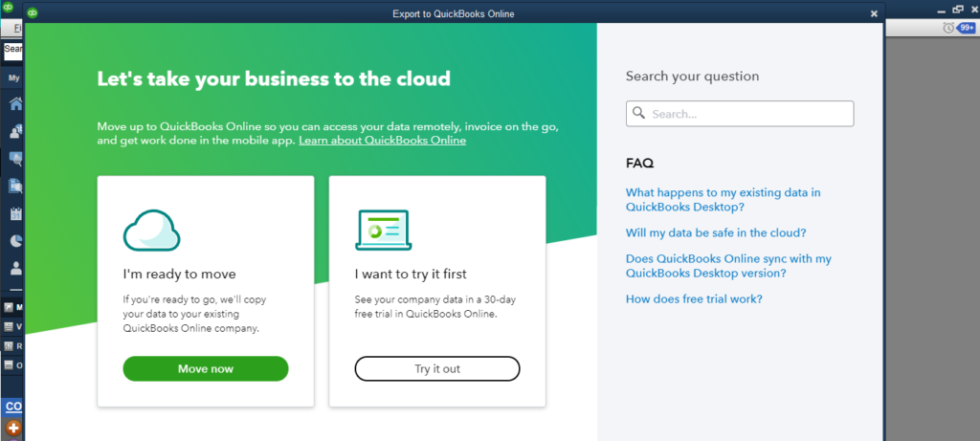The width and height of the screenshot is (980, 441).
Task: Open 'Will my data be safe in the cloud?' FAQ
Action: [716, 232]
